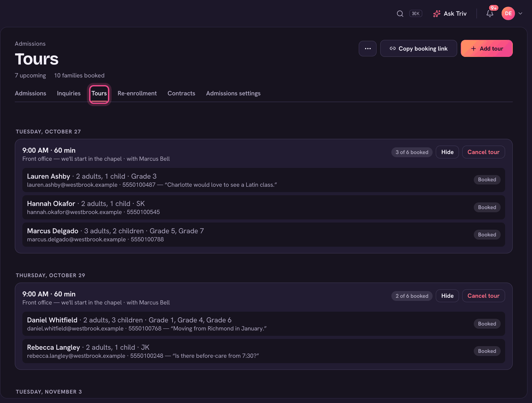Screen dimensions: 532x403
Task: Switch to the Inquiries tab
Action: pos(69,93)
